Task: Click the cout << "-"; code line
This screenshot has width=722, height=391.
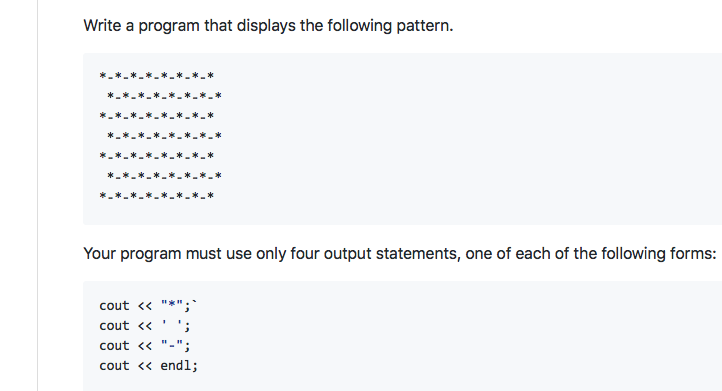Action: (145, 345)
